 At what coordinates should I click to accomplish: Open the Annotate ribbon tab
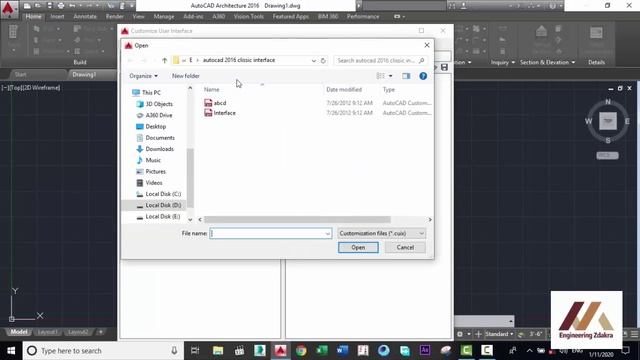pyautogui.click(x=85, y=16)
